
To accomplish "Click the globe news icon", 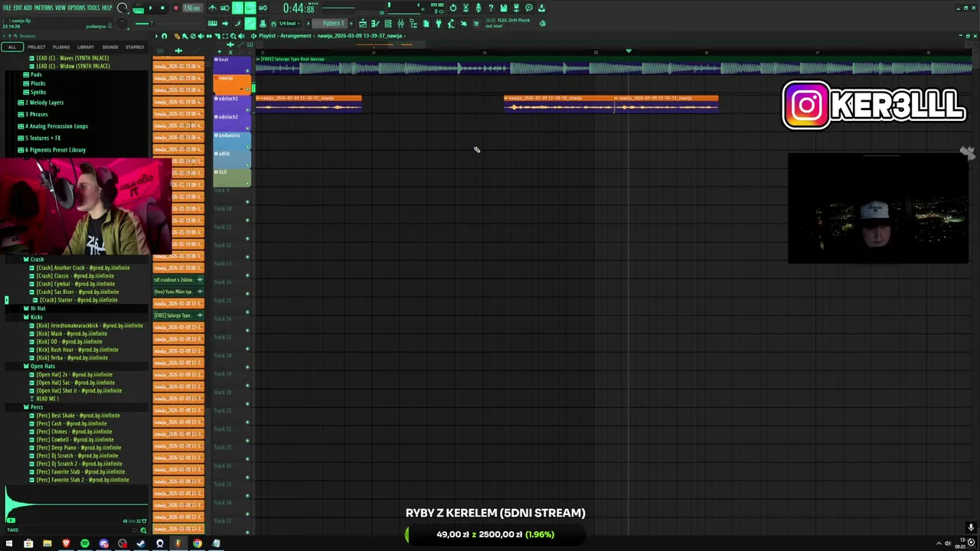I will (543, 24).
